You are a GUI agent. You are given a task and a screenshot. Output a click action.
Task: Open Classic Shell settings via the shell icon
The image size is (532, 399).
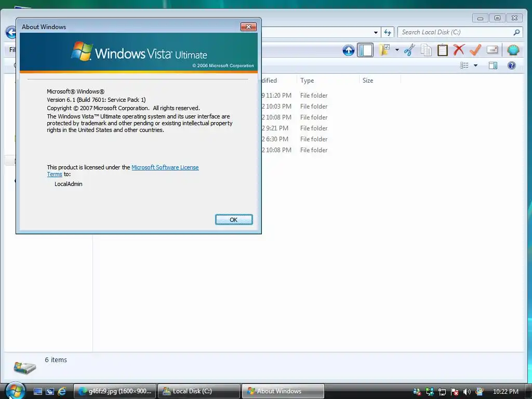513,50
